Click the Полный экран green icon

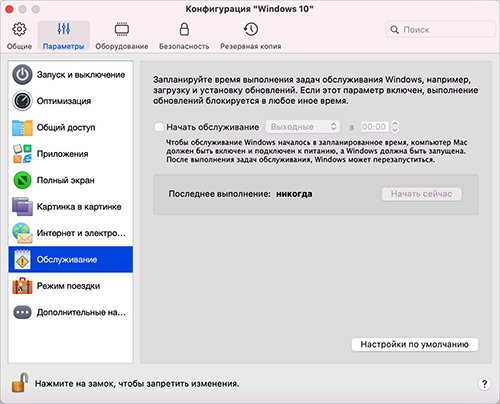point(22,180)
